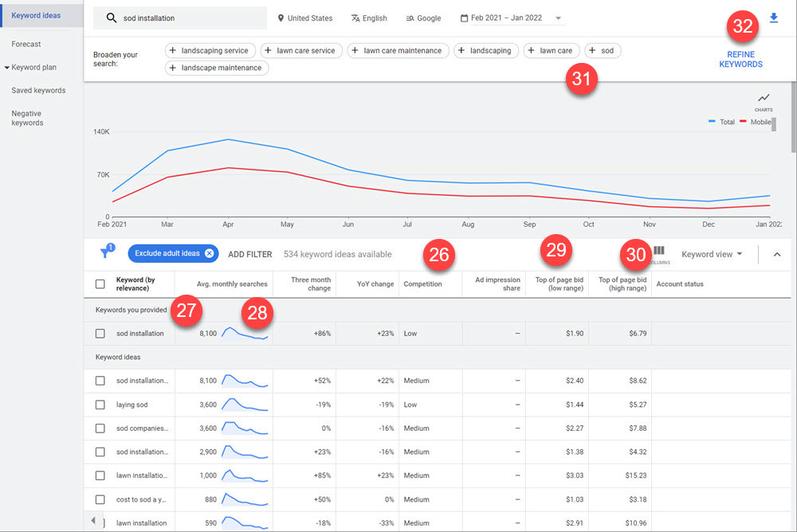
Task: Select all keywords header checkbox
Action: click(100, 284)
